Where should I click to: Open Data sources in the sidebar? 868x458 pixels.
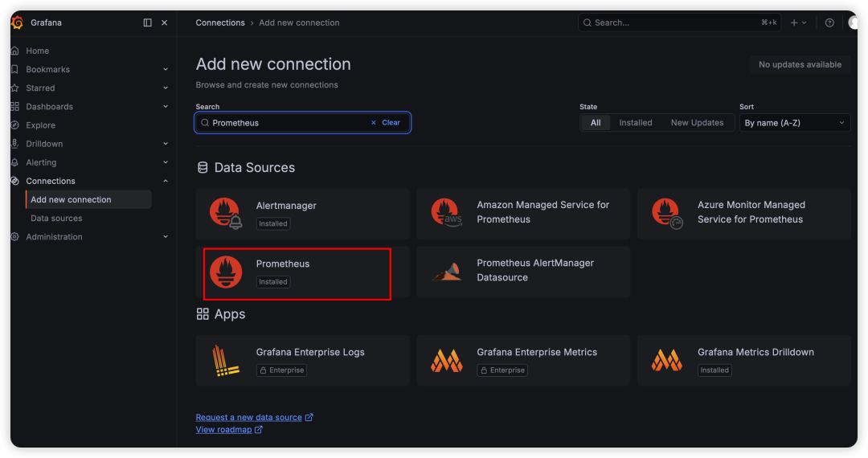tap(56, 219)
